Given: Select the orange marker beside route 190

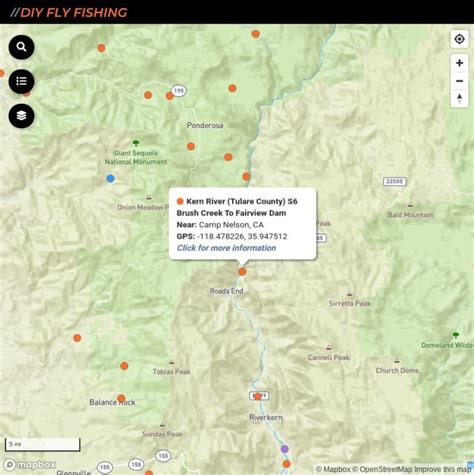Looking at the screenshot, I should point(169,96).
